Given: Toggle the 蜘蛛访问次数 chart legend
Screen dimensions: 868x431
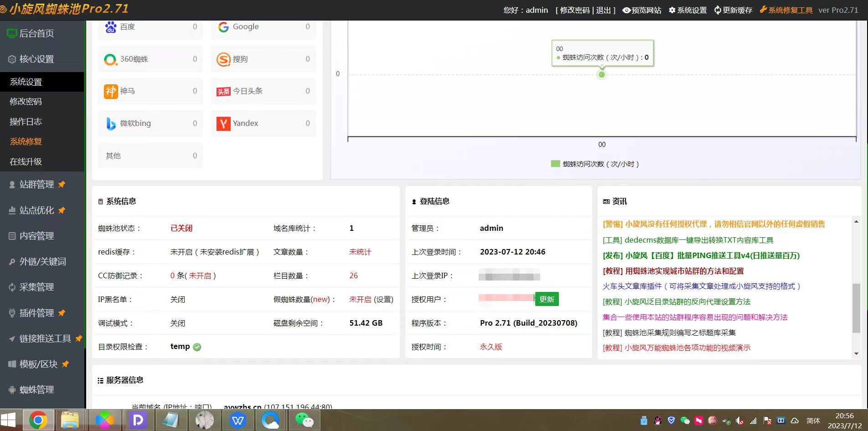Looking at the screenshot, I should click(x=595, y=164).
